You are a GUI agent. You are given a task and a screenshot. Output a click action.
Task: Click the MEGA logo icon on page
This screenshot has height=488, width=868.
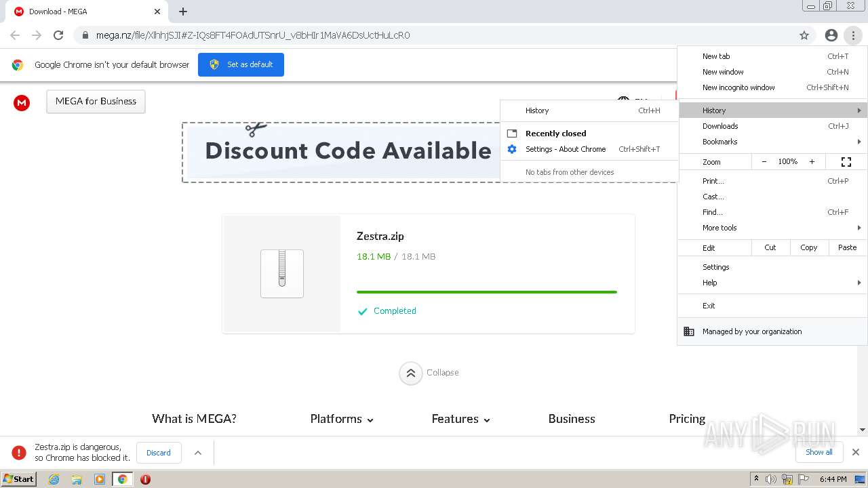pyautogui.click(x=22, y=102)
